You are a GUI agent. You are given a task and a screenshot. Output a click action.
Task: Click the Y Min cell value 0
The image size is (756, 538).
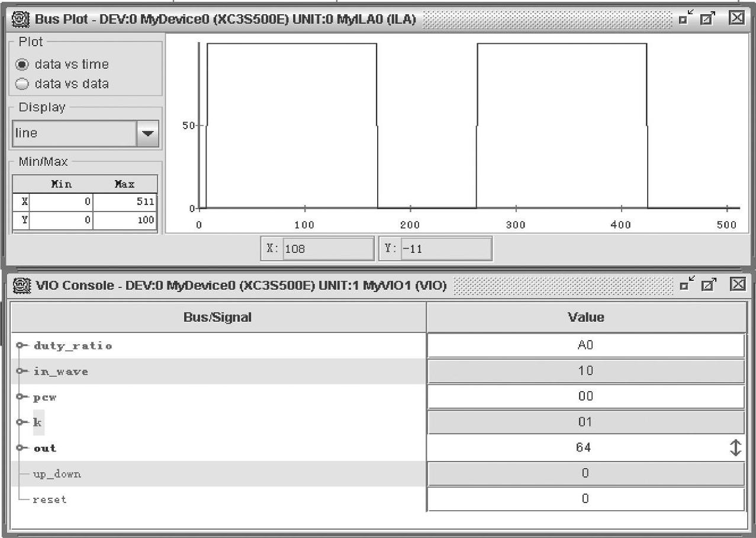click(x=61, y=220)
